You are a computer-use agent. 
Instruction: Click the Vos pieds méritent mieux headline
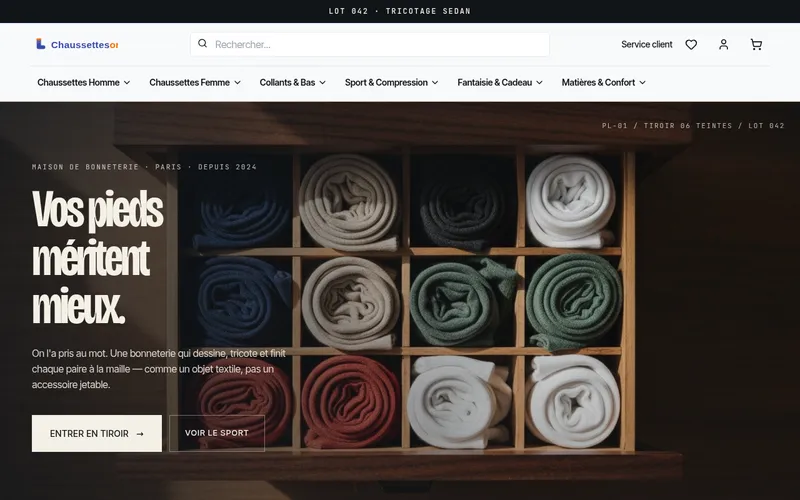pyautogui.click(x=98, y=258)
